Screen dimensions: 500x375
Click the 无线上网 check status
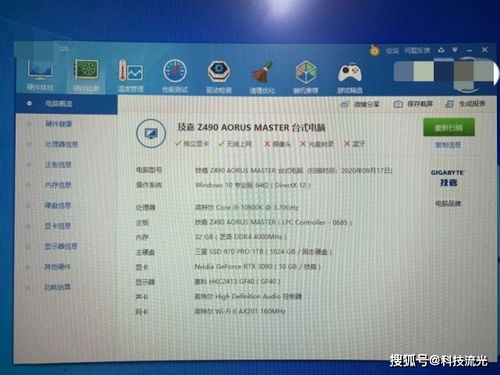(235, 144)
